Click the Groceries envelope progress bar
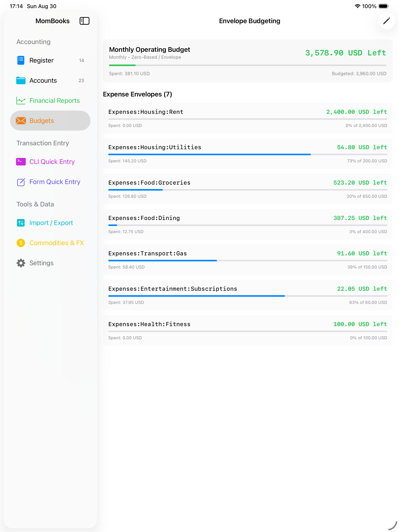 (248, 190)
